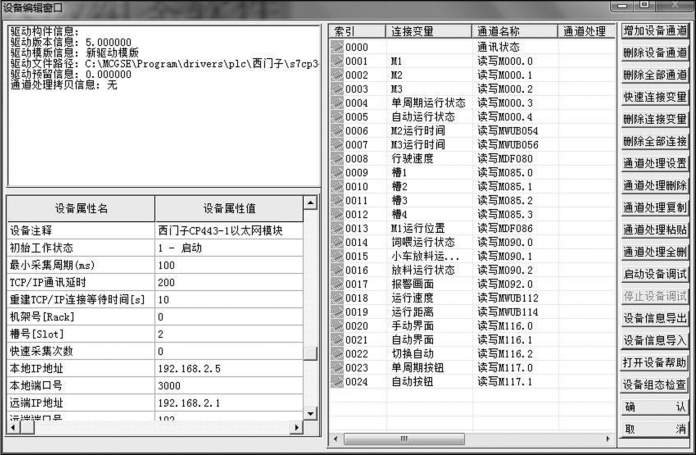
Task: Click the row icon for index 0009
Action: click(337, 172)
